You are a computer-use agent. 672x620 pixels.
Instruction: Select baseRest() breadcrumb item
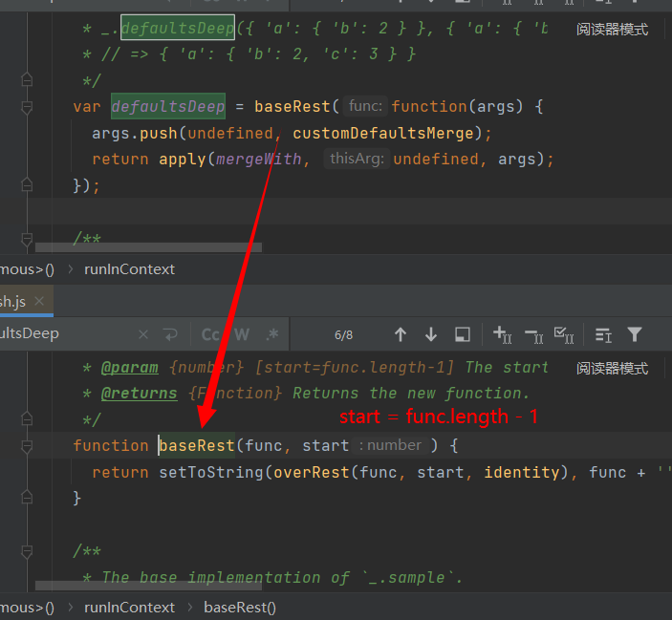click(239, 607)
